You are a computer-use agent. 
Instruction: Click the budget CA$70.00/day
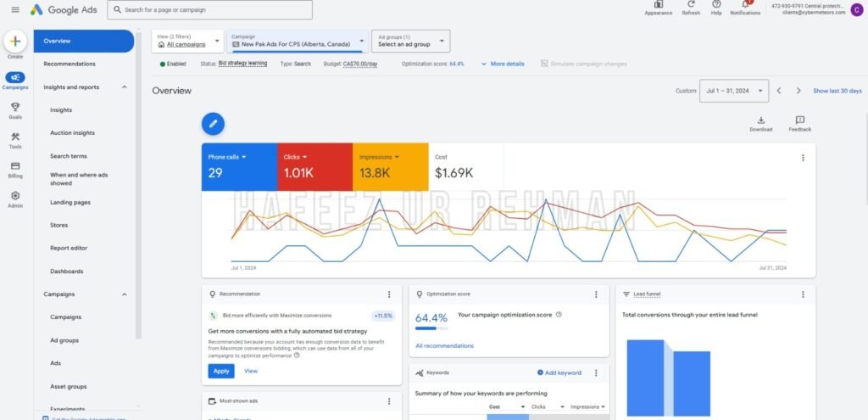(360, 64)
